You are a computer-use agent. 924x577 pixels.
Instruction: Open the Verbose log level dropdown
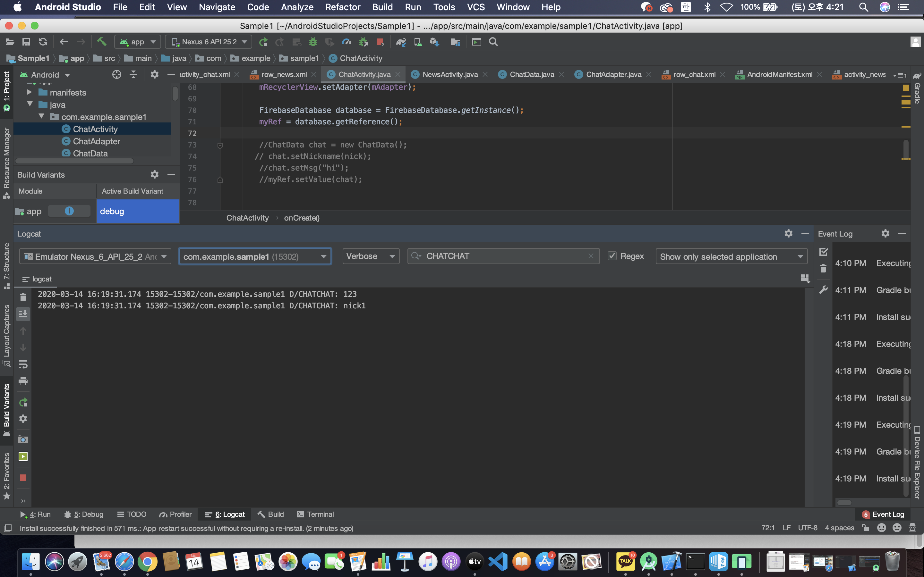pos(370,256)
